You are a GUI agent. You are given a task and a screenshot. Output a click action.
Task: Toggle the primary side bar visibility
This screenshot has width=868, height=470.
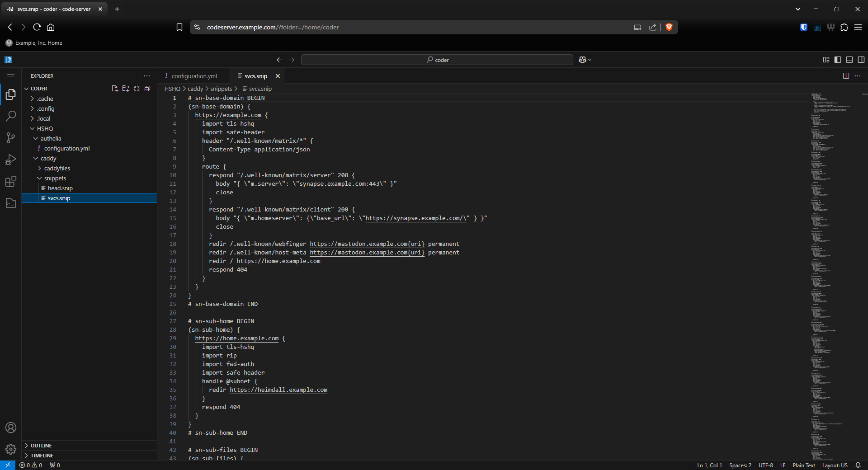pos(838,60)
